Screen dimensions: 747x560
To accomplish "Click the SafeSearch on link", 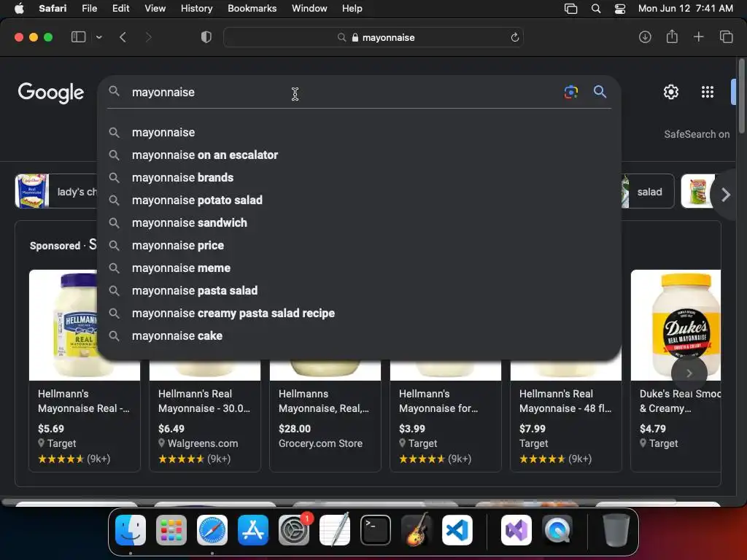I will click(697, 134).
